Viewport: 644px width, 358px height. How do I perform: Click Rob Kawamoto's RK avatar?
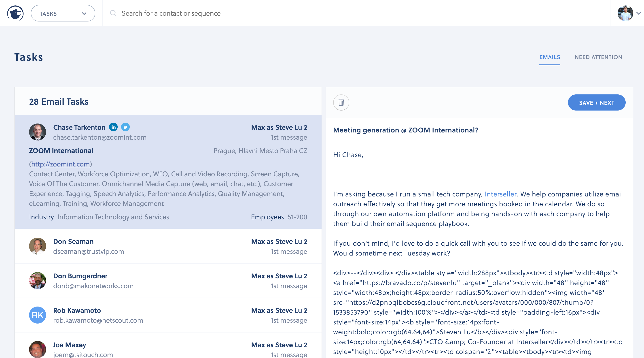point(38,315)
